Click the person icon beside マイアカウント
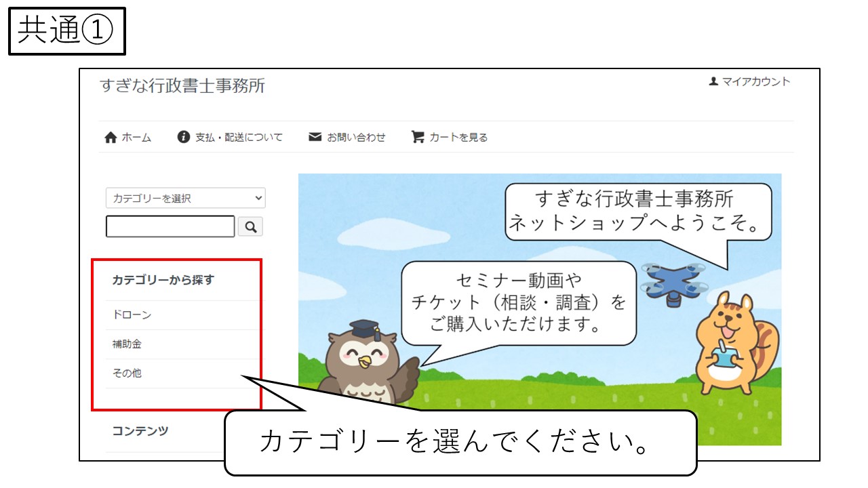This screenshot has height=488, width=868. (x=713, y=81)
